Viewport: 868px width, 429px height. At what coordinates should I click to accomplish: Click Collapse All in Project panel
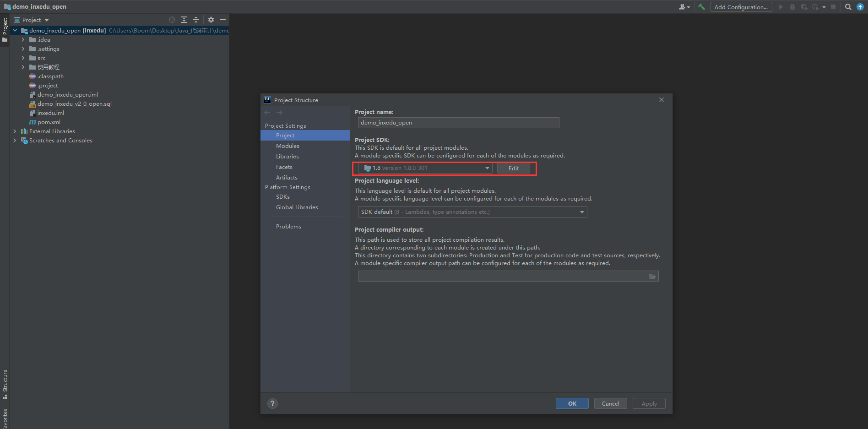coord(196,20)
